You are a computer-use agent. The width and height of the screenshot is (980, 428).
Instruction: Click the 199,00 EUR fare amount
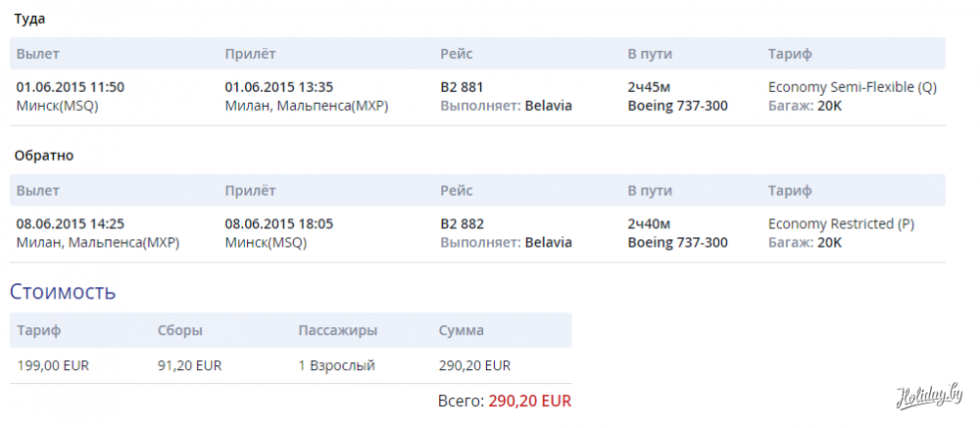point(54,366)
